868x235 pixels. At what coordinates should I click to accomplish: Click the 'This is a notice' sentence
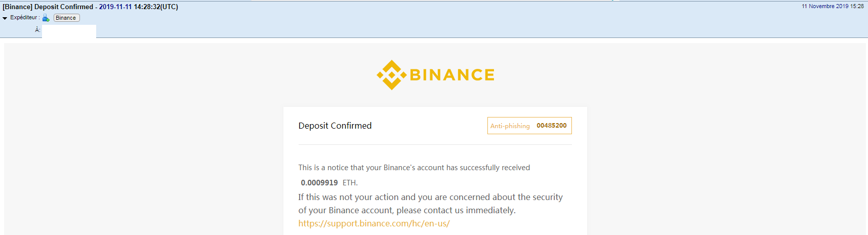click(414, 168)
